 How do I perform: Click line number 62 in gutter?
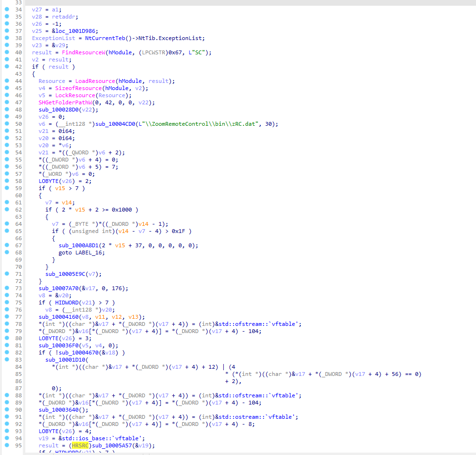point(19,210)
